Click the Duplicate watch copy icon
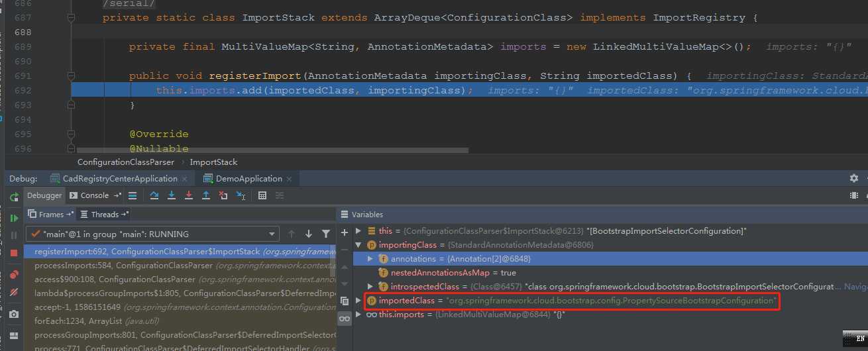This screenshot has width=868, height=351. pyautogui.click(x=344, y=301)
